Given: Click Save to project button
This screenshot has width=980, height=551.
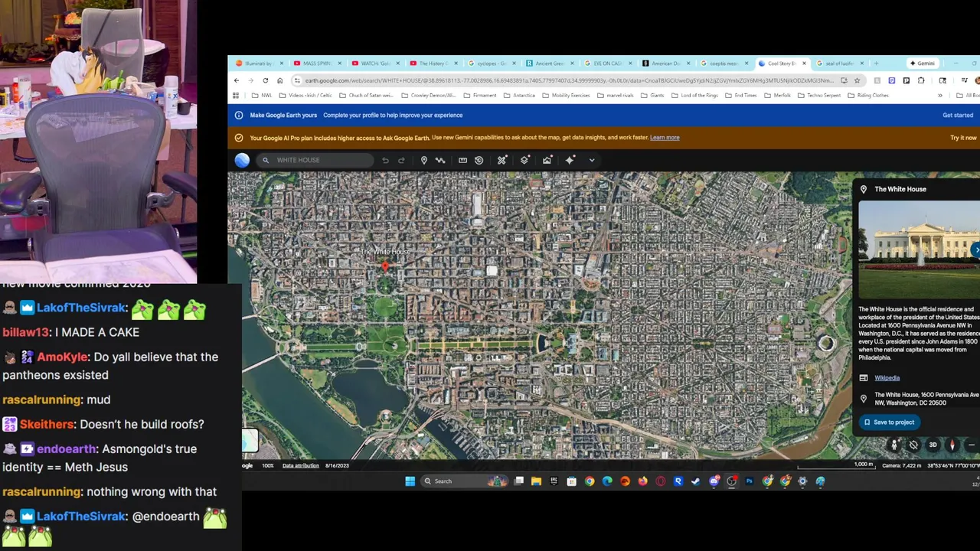Looking at the screenshot, I should tap(889, 422).
